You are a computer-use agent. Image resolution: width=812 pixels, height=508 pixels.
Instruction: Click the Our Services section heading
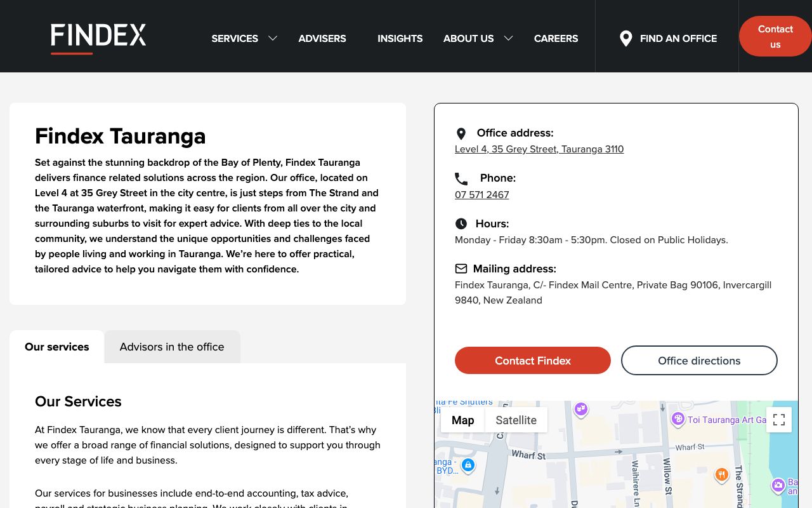pos(78,401)
